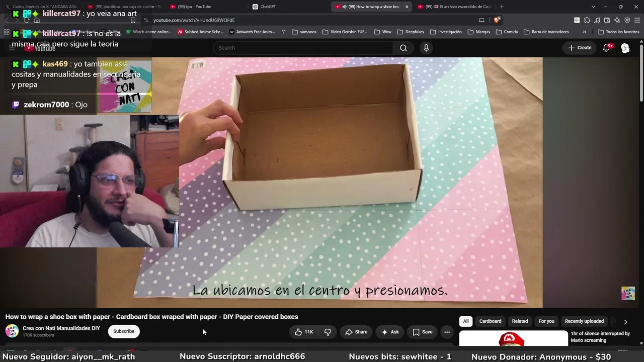The image size is (644, 362).
Task: Start voice search with the microphone icon
Action: [426, 48]
